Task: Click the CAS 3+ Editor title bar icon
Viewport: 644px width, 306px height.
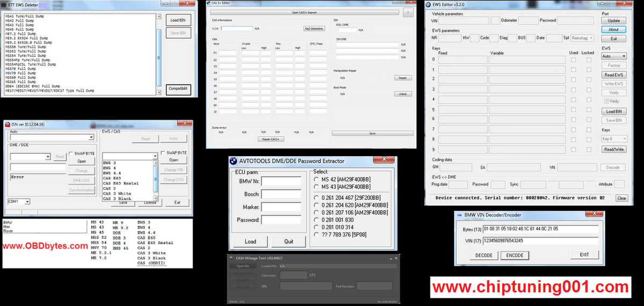Action: tap(209, 4)
